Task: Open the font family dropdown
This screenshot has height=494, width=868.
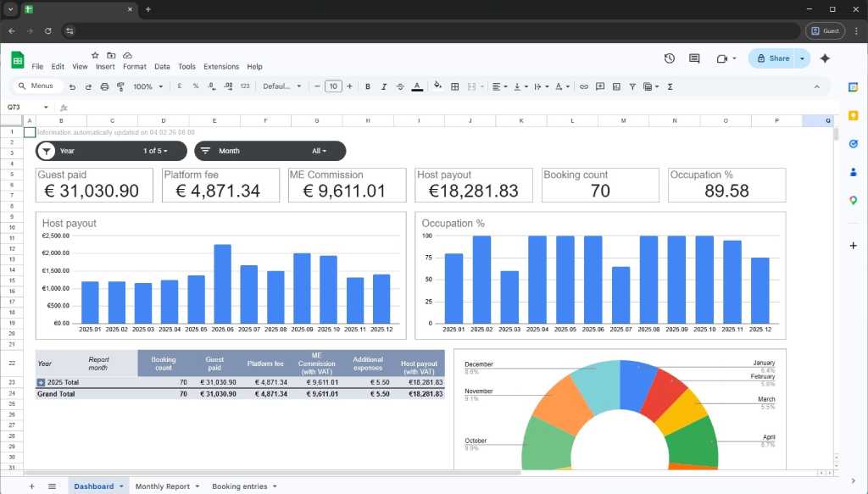Action: coord(281,86)
